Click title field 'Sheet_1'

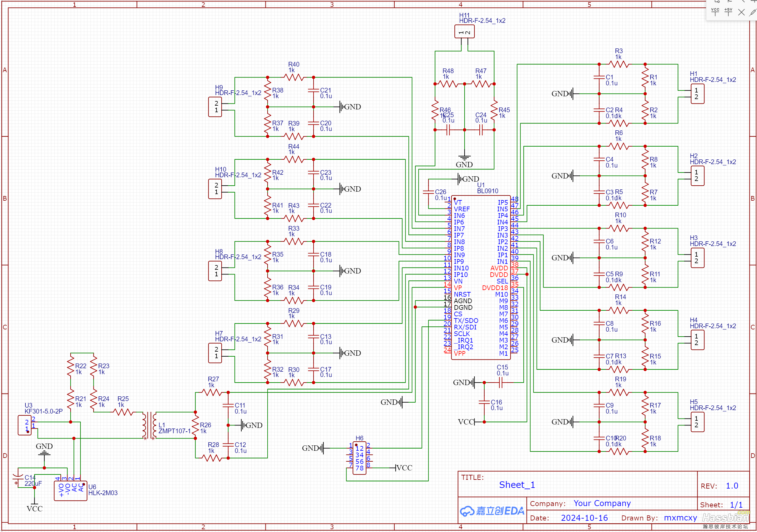coord(517,485)
